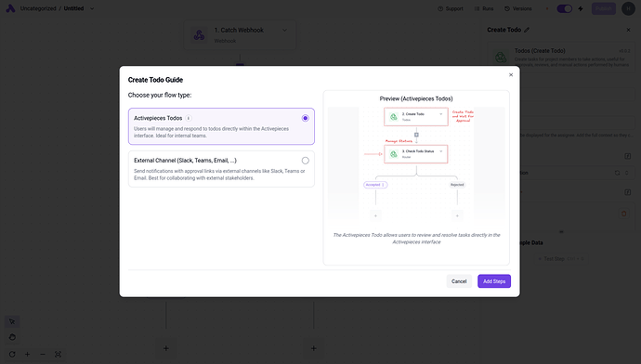Click the info icon beside Activepieces Todos

[189, 118]
